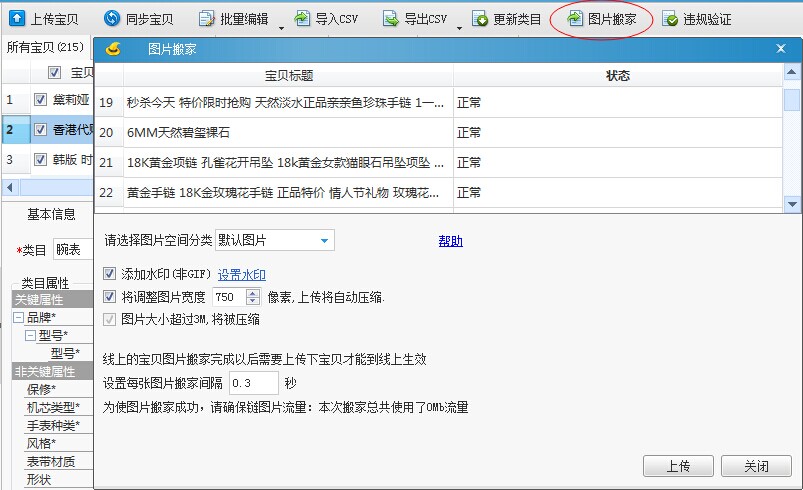Collapse the 型号 tree node
803x490 pixels.
point(31,335)
